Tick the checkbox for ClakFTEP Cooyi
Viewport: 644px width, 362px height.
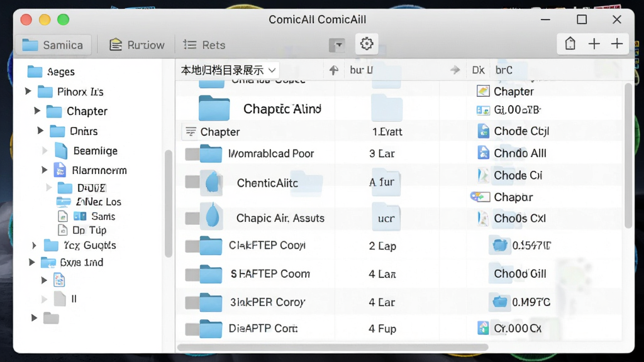coord(192,246)
